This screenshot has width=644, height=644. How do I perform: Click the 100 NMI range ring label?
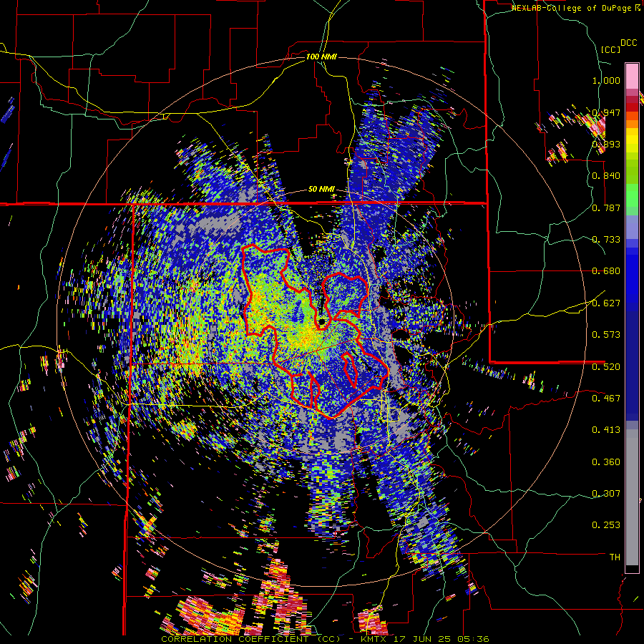click(321, 57)
